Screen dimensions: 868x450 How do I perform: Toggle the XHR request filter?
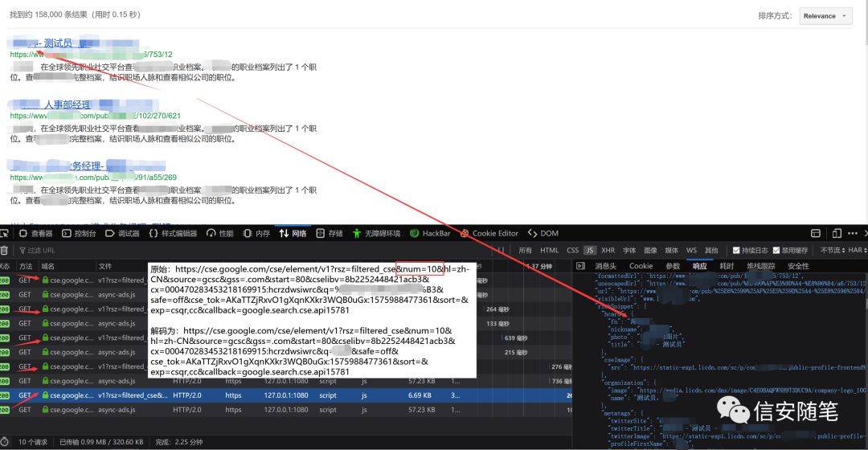pyautogui.click(x=608, y=250)
